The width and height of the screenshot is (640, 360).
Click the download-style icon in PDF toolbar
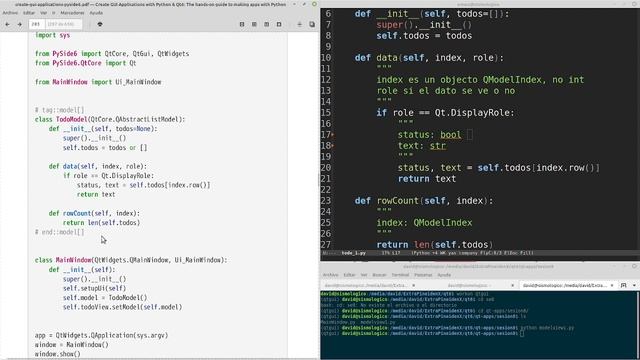[x=300, y=24]
